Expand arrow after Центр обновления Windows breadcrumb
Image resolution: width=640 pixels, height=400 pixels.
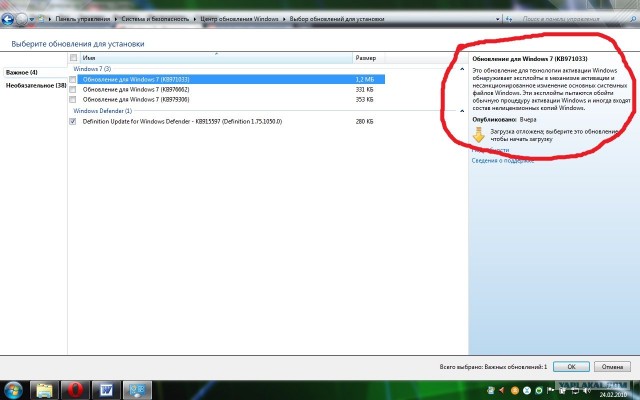[x=284, y=19]
